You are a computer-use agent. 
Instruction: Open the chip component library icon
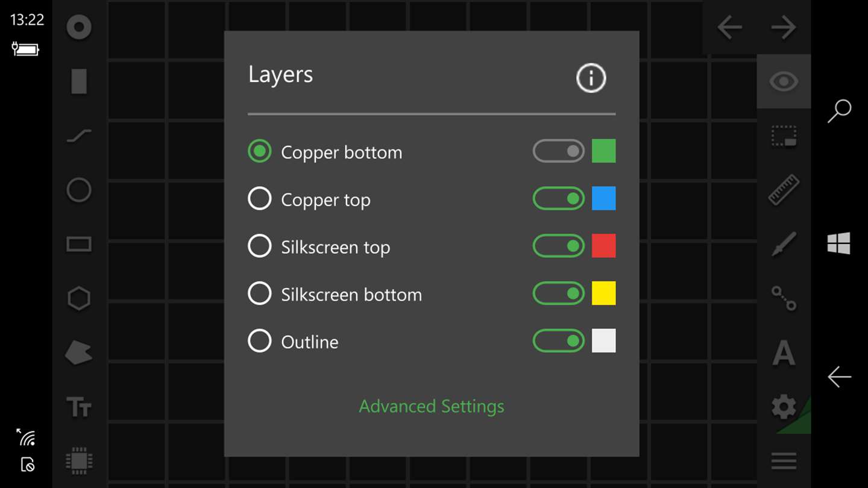[x=79, y=461]
